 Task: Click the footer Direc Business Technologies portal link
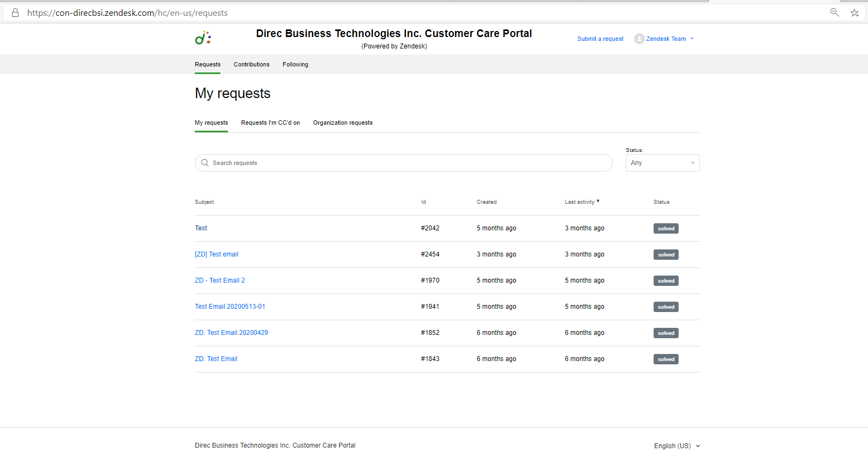coord(275,445)
